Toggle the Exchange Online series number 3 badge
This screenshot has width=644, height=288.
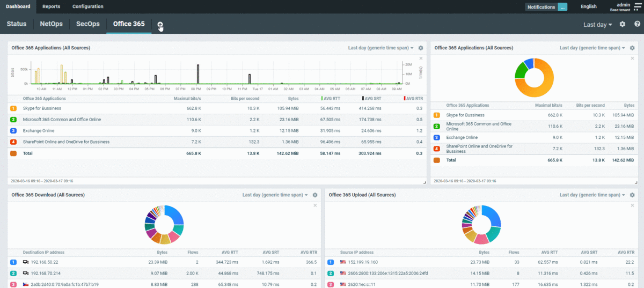pos(13,131)
